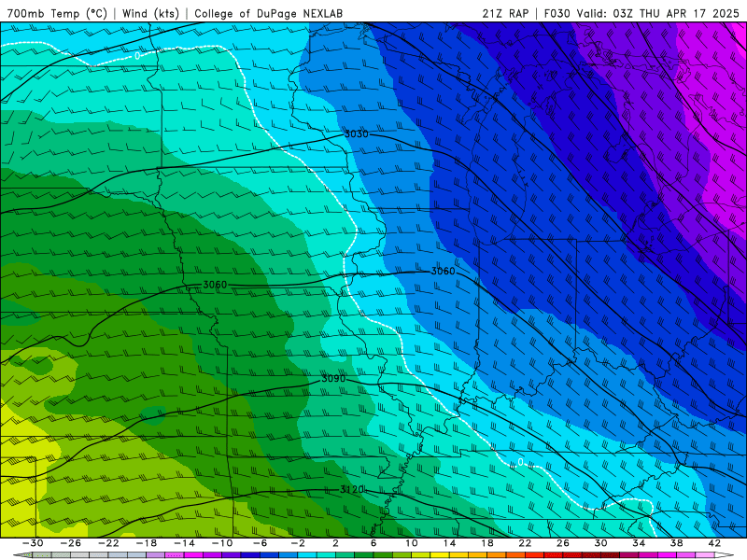Screen dimensions: 747x560
Task: Pick the red segment of the color bar
Action: click(x=534, y=555)
